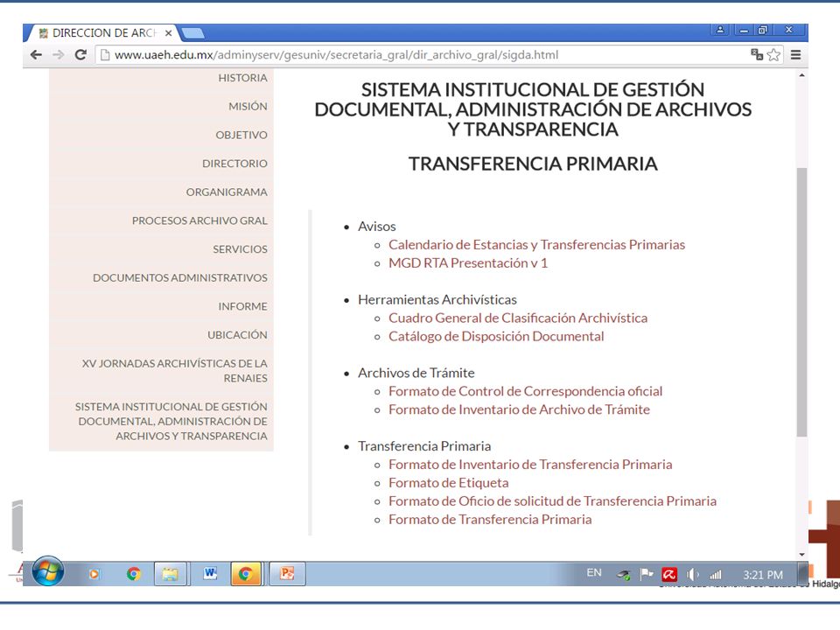
Task: Click the safely remove hardware icon
Action: [624, 576]
